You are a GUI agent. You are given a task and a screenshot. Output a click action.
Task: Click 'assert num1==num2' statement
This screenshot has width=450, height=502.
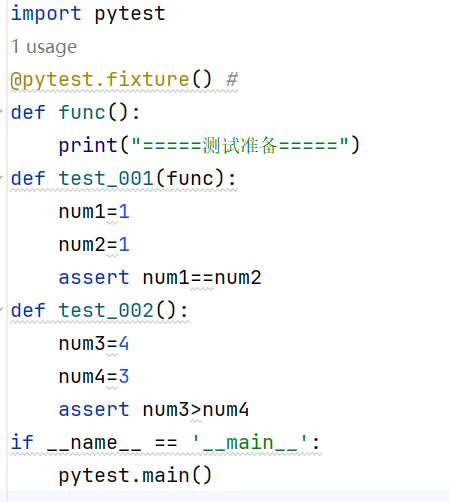click(x=160, y=277)
